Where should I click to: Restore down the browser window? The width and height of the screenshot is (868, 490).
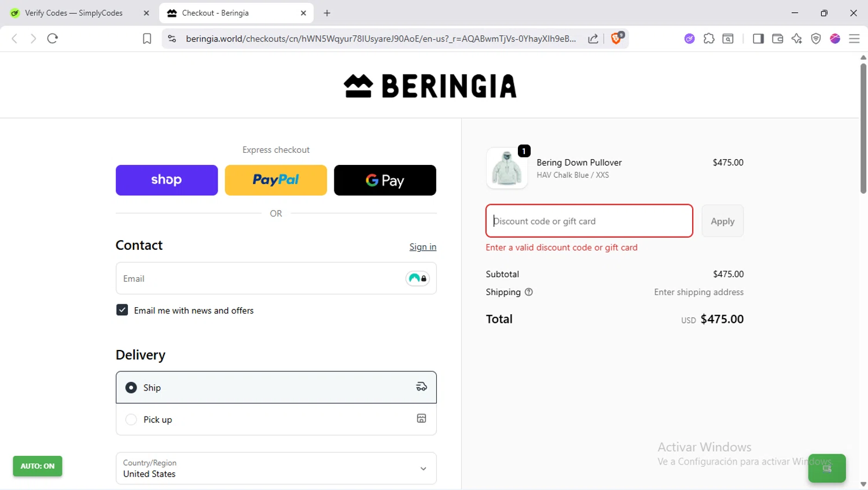[x=824, y=13]
